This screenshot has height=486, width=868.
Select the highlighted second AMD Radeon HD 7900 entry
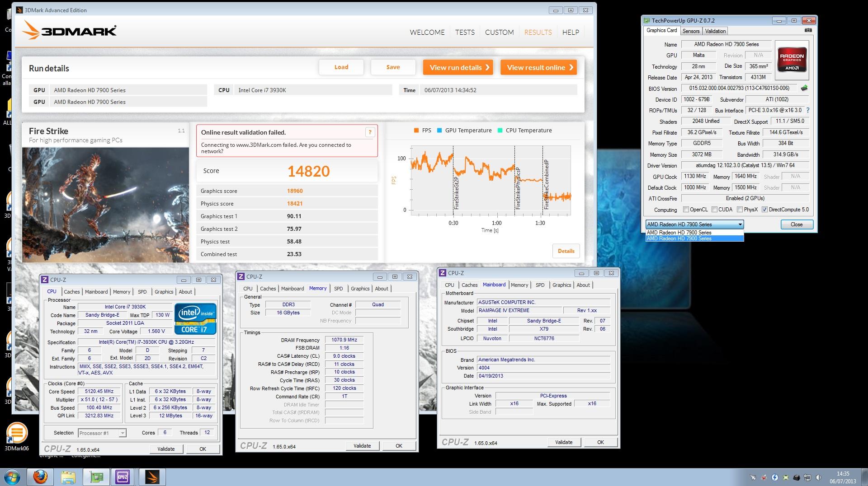pos(694,238)
